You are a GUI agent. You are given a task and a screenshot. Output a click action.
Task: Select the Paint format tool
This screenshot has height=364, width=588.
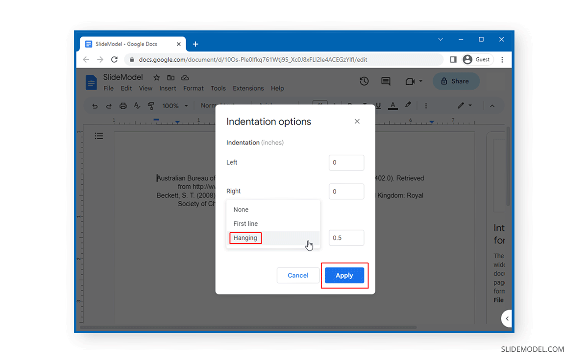point(151,105)
